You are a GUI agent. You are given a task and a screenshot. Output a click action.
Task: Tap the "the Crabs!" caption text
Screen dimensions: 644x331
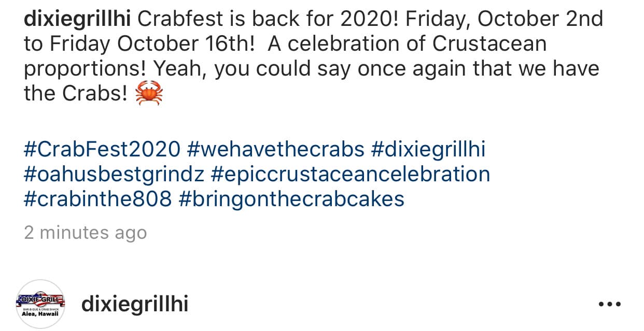click(76, 94)
